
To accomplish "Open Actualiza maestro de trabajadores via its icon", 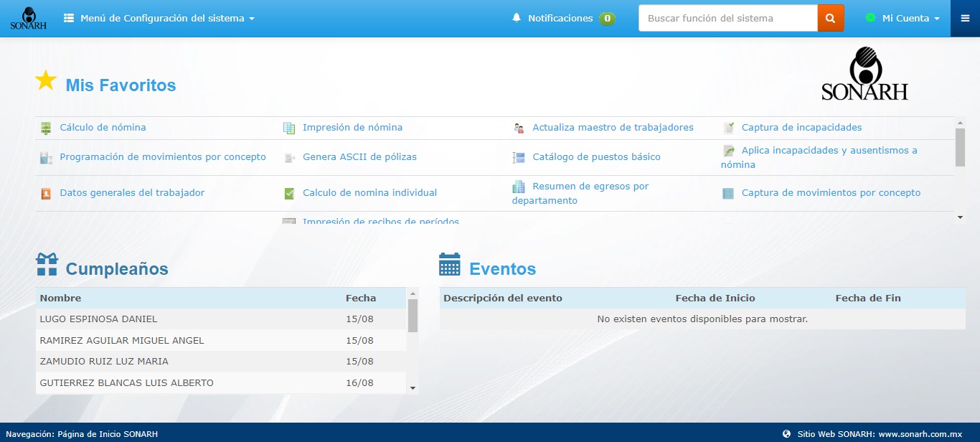I will (x=518, y=127).
